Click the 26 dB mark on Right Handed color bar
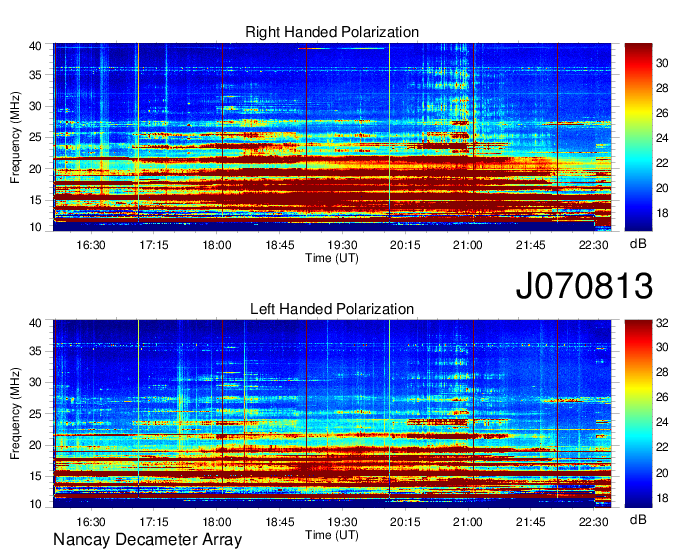Screen dimensions: 680x552 click(x=662, y=114)
